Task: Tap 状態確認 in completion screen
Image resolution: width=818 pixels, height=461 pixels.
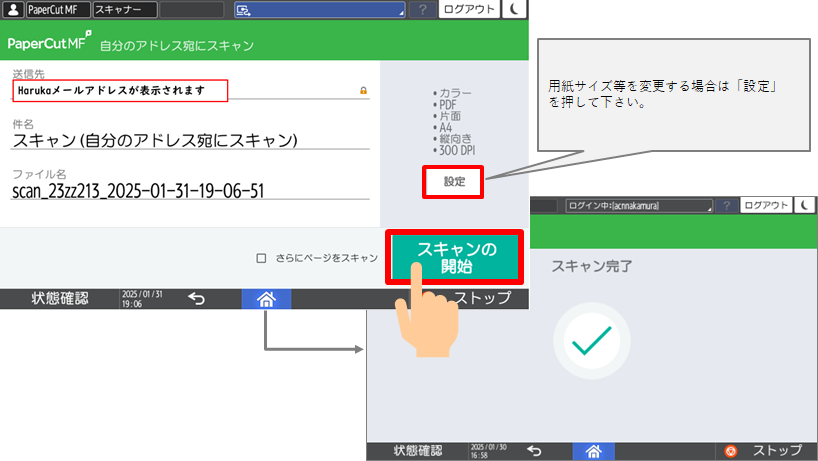Action: click(x=418, y=451)
